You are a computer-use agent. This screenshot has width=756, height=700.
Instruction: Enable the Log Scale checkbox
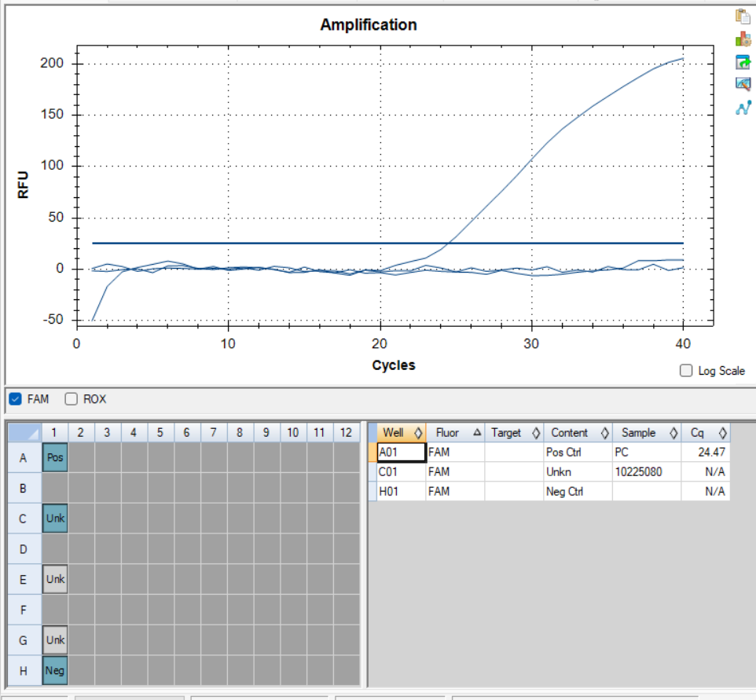pos(686,371)
